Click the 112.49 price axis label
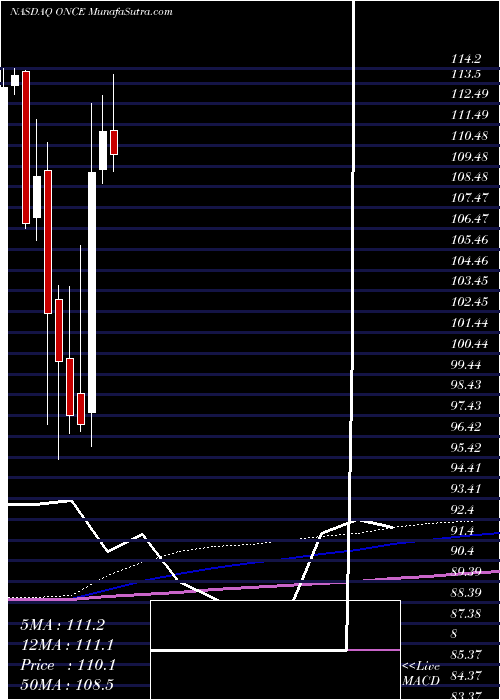The width and height of the screenshot is (500, 700). [x=469, y=94]
